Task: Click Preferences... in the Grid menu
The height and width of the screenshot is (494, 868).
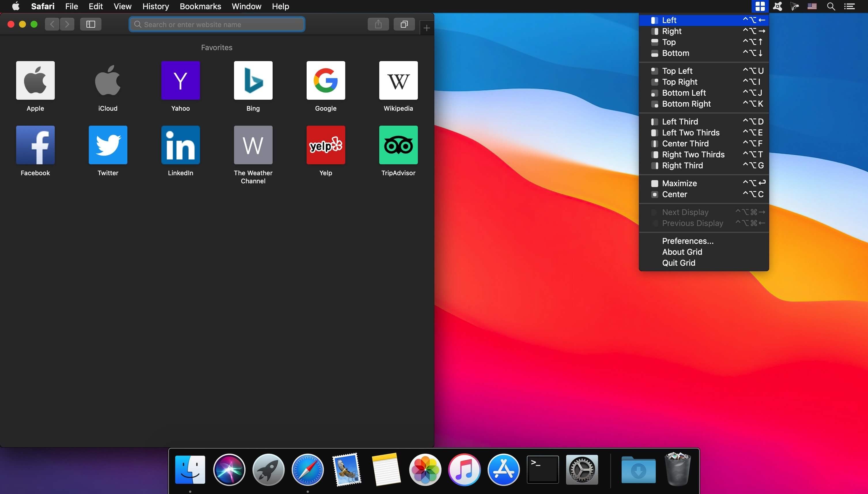Action: (x=688, y=241)
